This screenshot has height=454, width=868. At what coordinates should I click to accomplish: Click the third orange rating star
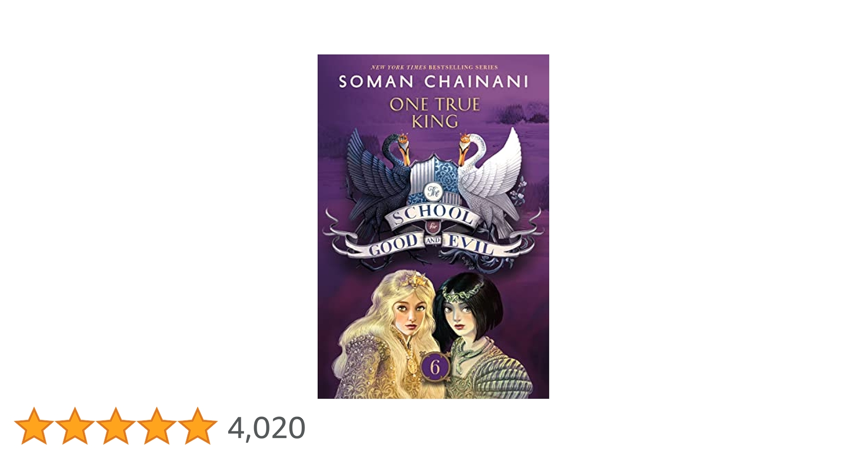tap(116, 426)
